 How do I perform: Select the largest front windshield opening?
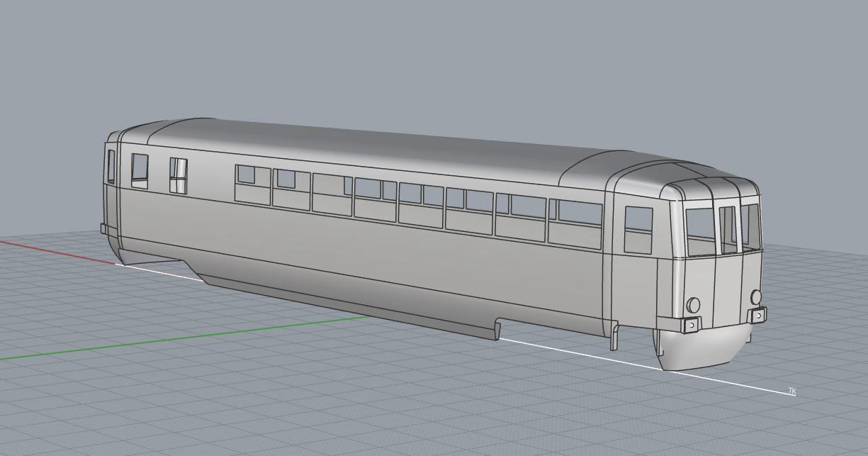[701, 230]
